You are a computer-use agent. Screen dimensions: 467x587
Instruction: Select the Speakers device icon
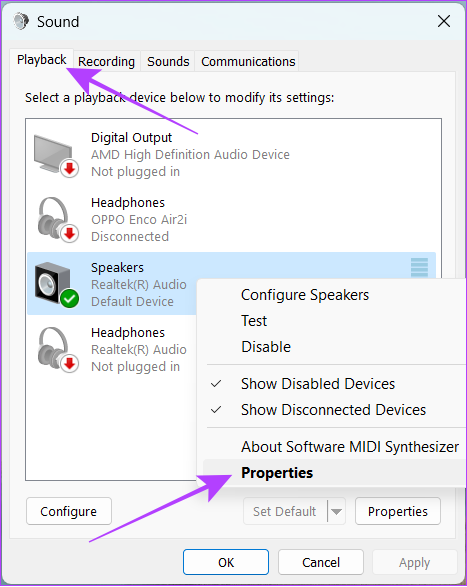point(56,285)
